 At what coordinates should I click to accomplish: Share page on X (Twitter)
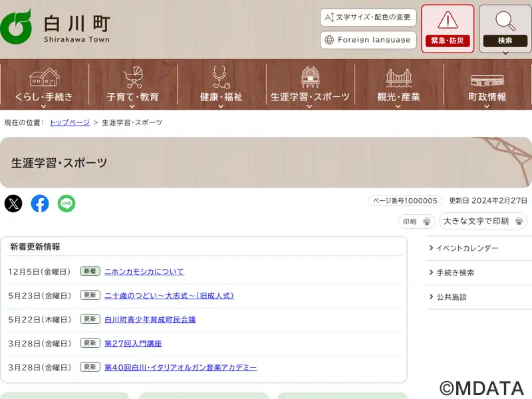(13, 203)
